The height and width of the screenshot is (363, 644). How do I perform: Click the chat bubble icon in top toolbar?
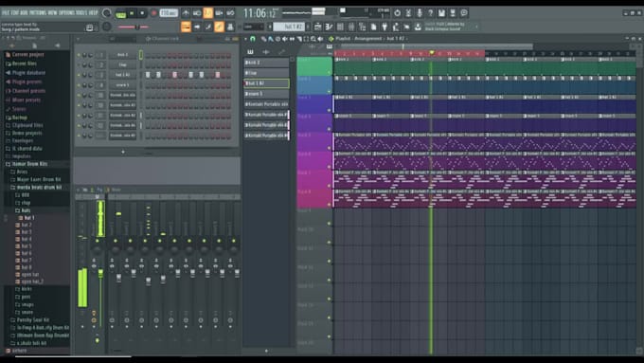(x=464, y=13)
